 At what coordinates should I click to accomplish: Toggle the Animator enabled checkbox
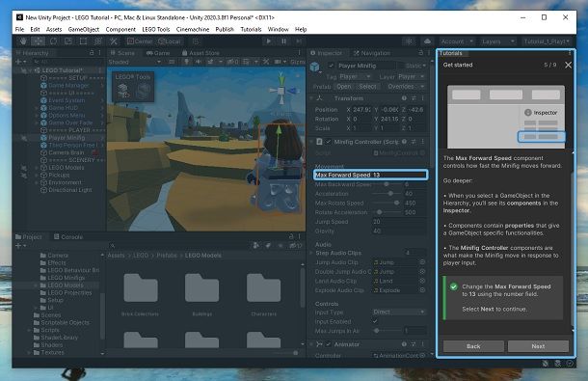click(x=329, y=343)
